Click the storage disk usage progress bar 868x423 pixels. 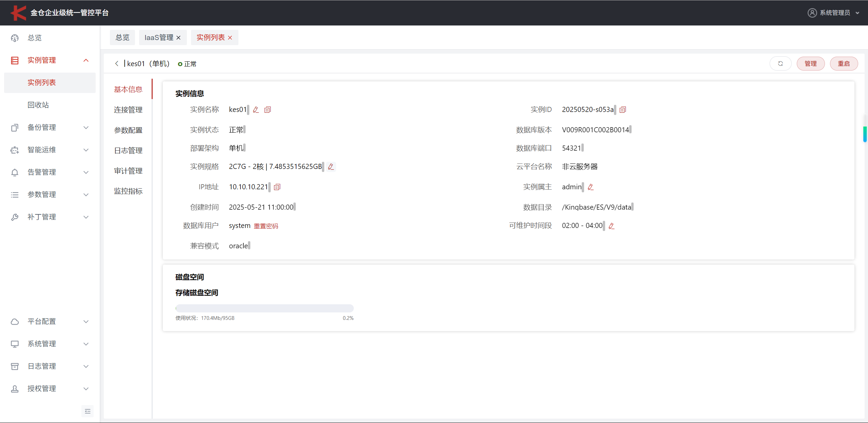point(265,308)
